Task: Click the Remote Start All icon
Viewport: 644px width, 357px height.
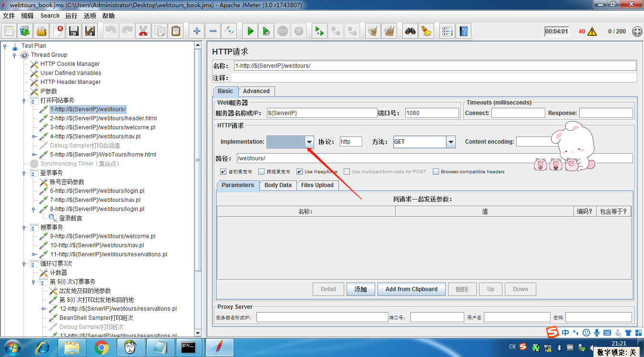Action: (x=319, y=31)
